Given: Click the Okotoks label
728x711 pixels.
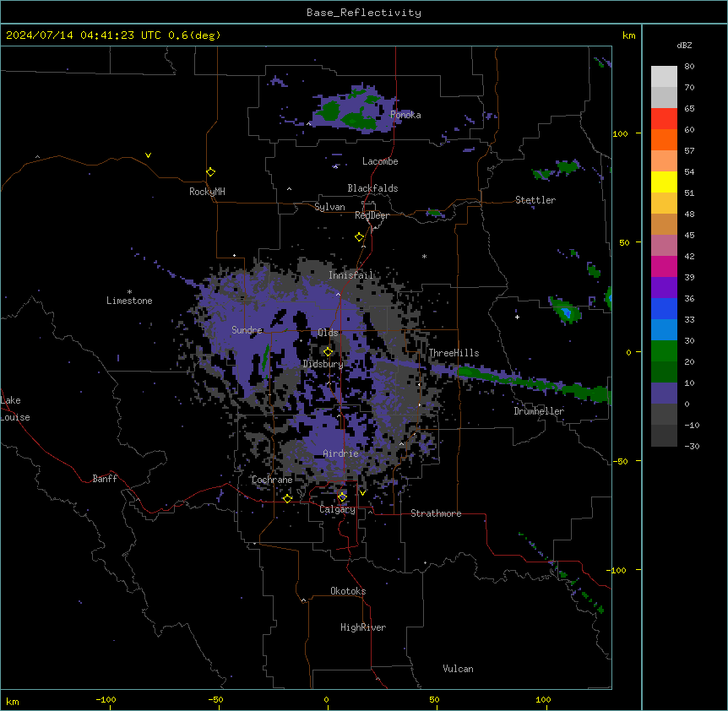Looking at the screenshot, I should (348, 591).
